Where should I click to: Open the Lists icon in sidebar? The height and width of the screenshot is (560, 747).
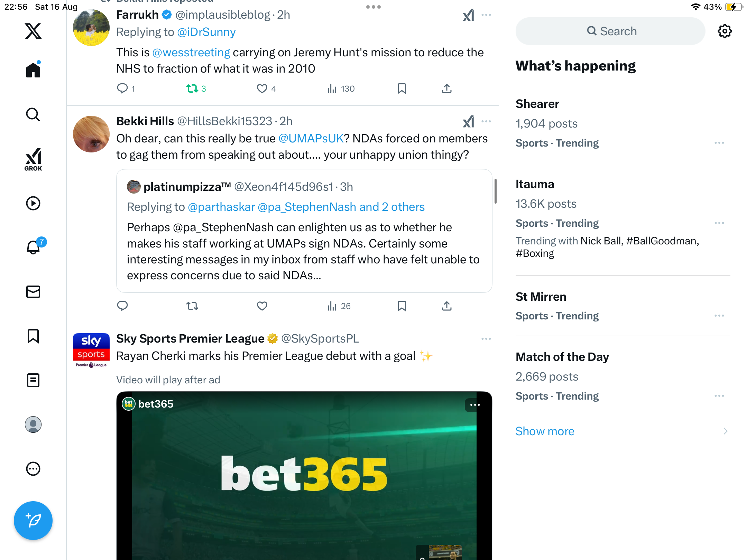pos(33,380)
